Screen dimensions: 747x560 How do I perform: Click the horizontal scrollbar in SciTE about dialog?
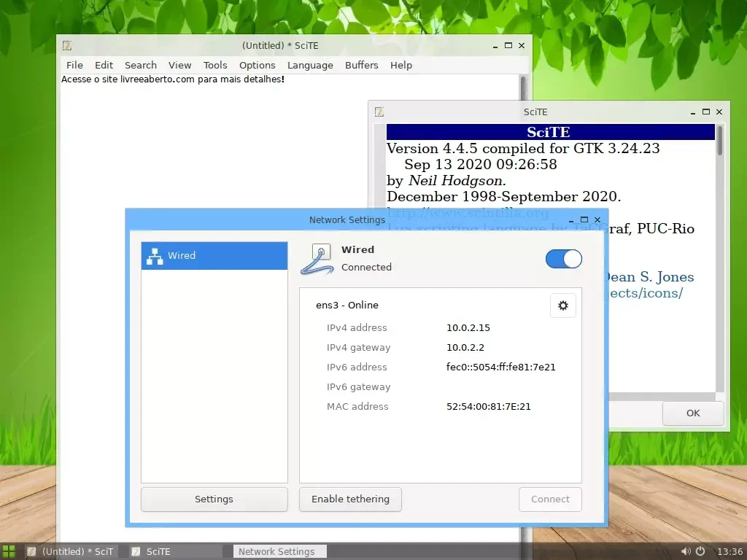(x=662, y=397)
